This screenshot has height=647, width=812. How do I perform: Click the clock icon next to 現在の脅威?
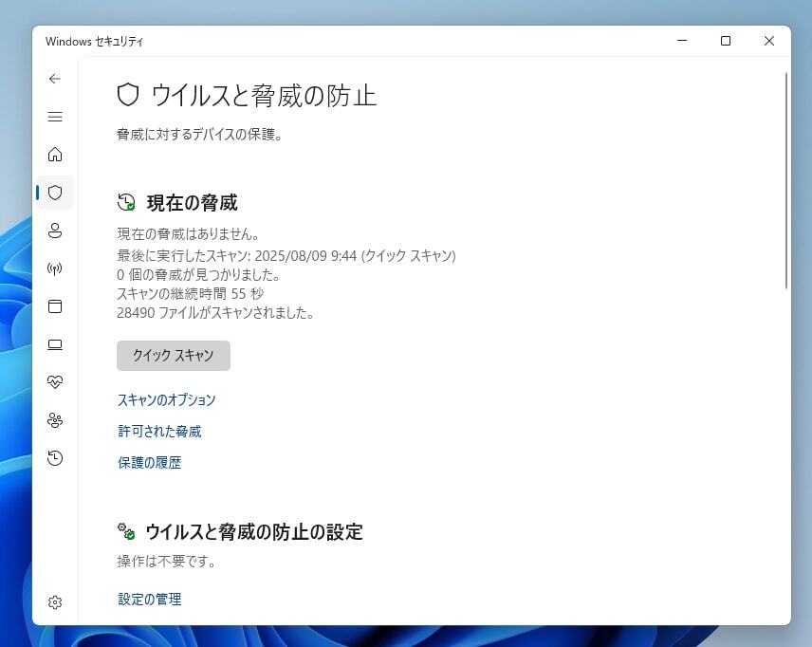point(126,202)
